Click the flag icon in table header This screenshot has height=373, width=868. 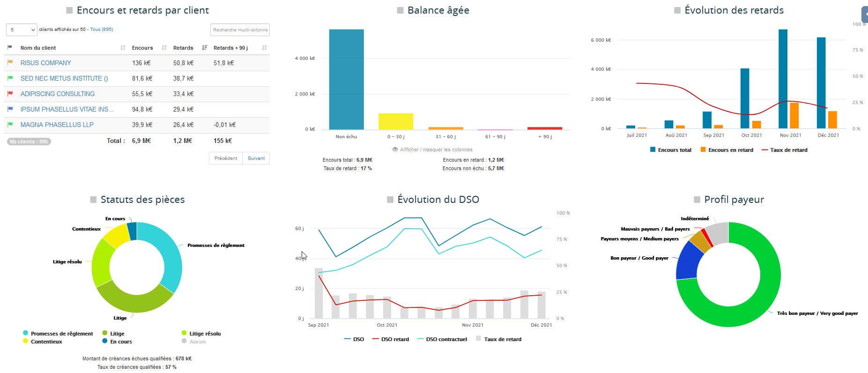(10, 47)
